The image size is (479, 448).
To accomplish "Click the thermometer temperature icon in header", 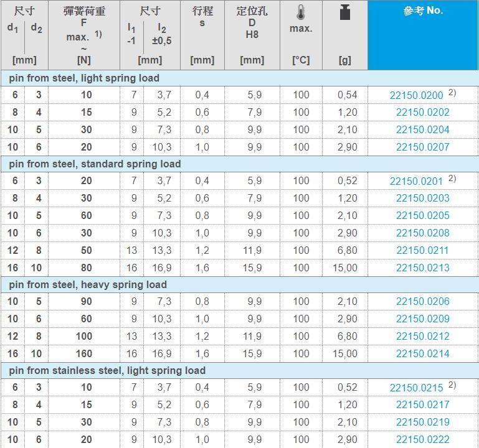I will click(x=301, y=12).
